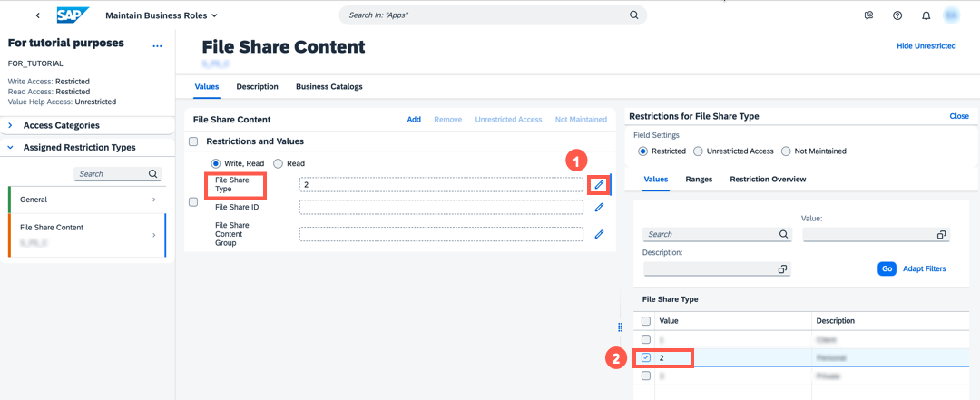The image size is (980, 400).
Task: Go back using the back arrow
Action: [38, 15]
